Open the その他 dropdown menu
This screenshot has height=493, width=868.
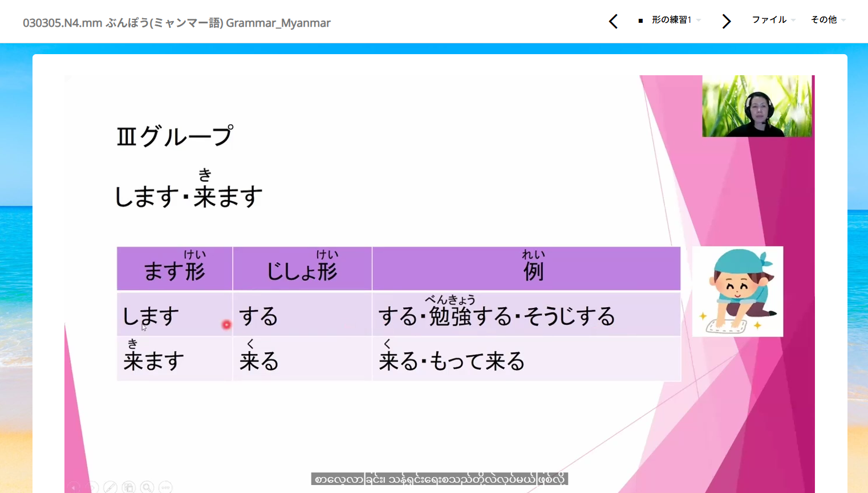pos(828,20)
